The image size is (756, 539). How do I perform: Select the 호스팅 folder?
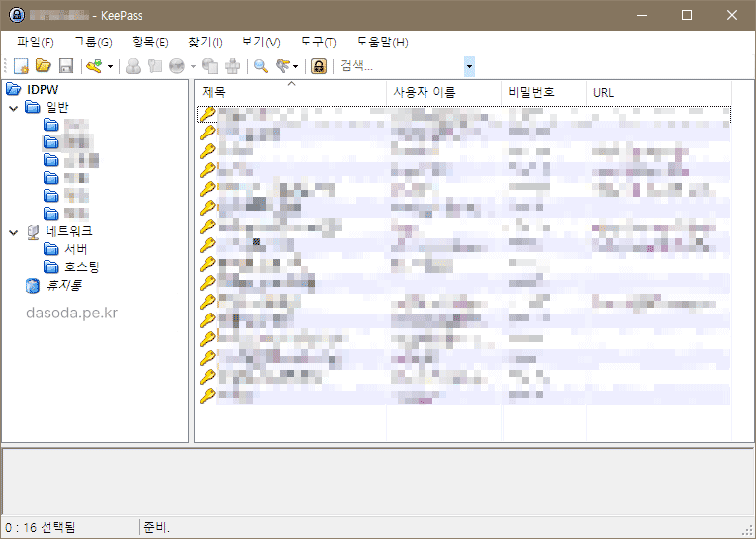point(81,267)
